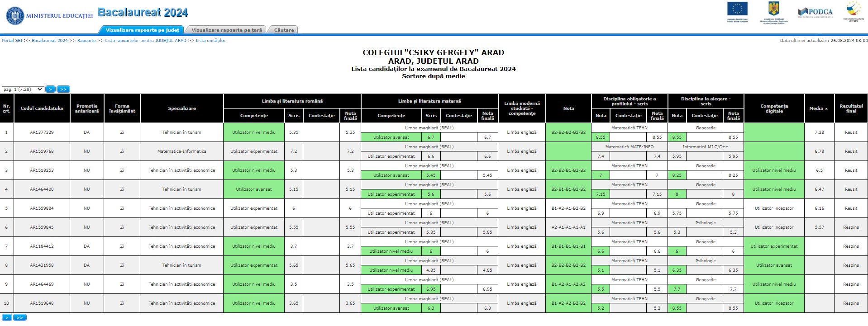Click nota A2-A1-A1-A1-A1 cell
The image size is (868, 326).
tap(568, 227)
